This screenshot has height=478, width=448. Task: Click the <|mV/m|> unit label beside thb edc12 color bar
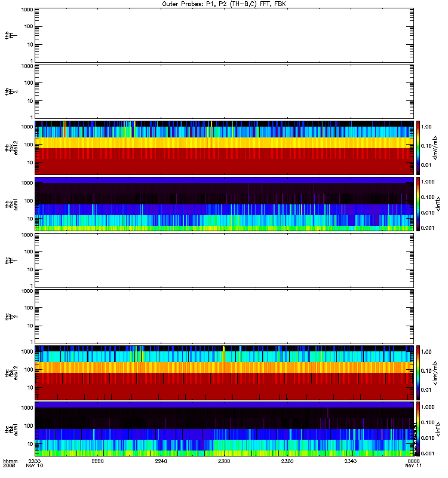[435, 148]
